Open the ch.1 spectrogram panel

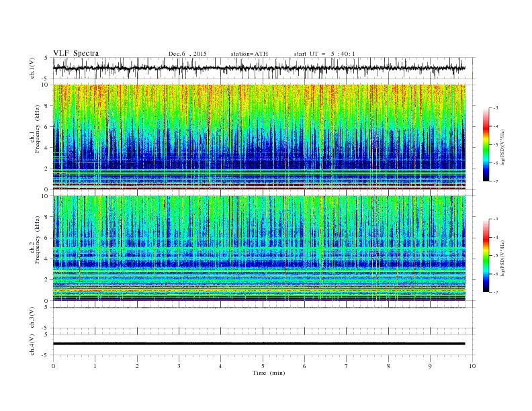click(259, 136)
